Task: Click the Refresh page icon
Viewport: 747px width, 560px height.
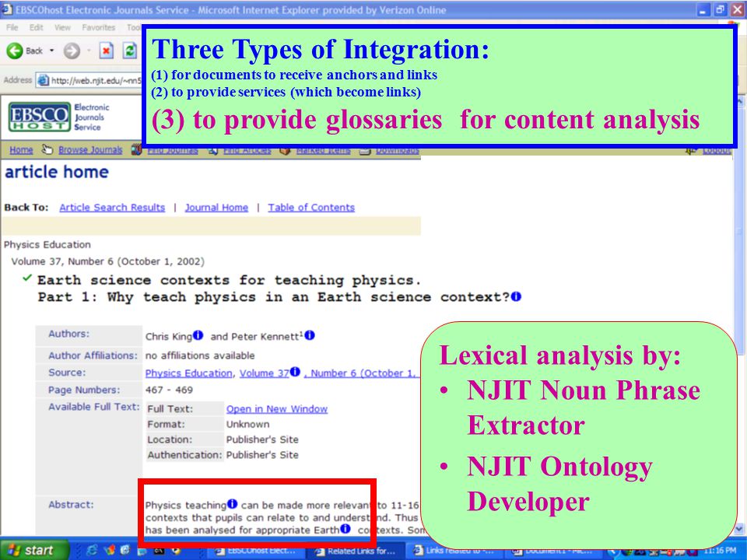Action: click(x=130, y=51)
